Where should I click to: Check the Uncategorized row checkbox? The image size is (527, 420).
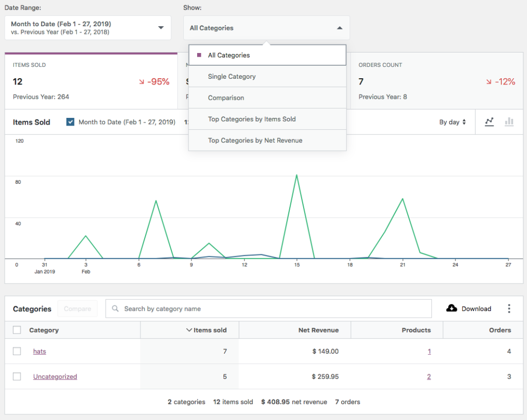click(x=17, y=376)
